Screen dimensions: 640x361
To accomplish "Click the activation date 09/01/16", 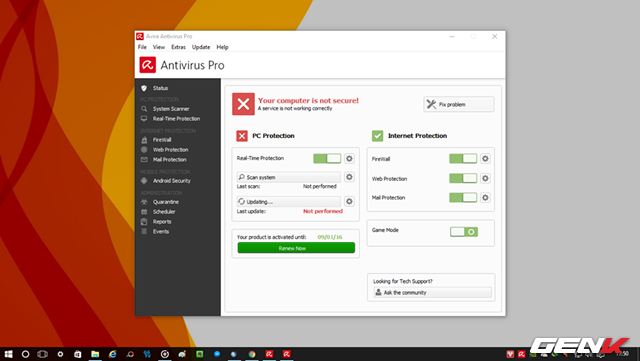I will pos(330,237).
